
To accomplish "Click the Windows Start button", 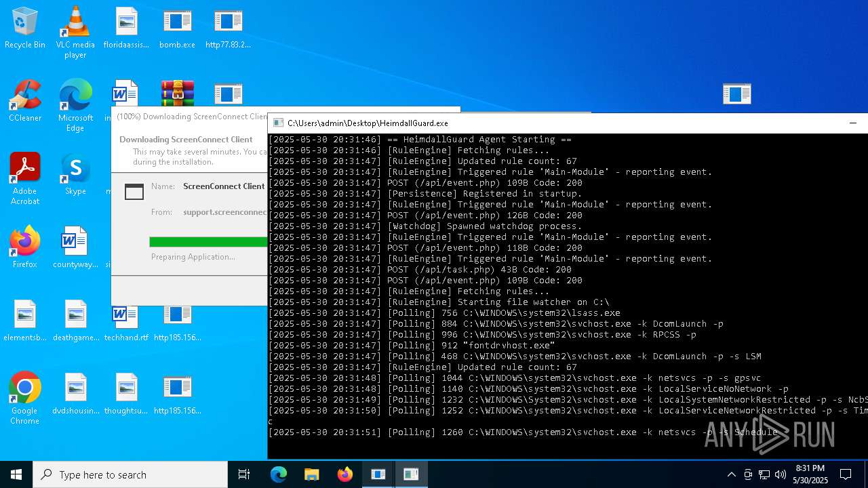I will 16,474.
